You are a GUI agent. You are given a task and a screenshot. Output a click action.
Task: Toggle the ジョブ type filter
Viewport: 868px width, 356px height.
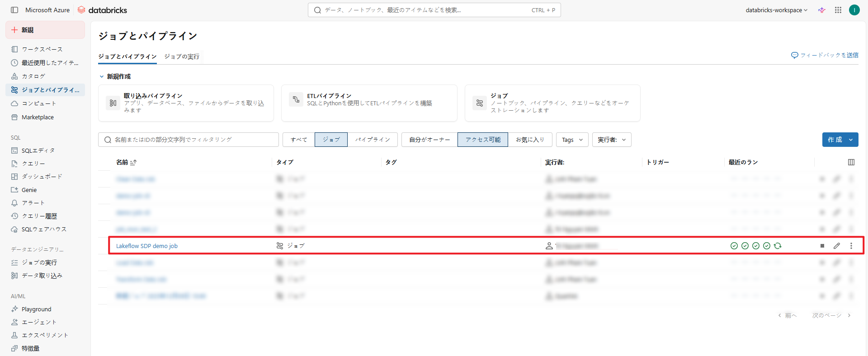(x=331, y=140)
